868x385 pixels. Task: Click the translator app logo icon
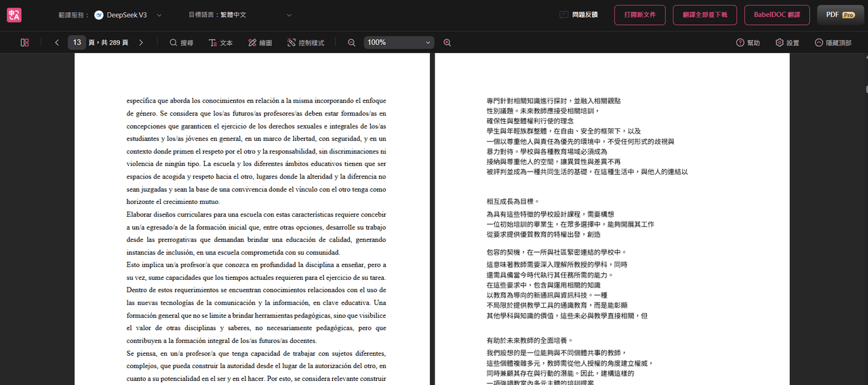[14, 15]
